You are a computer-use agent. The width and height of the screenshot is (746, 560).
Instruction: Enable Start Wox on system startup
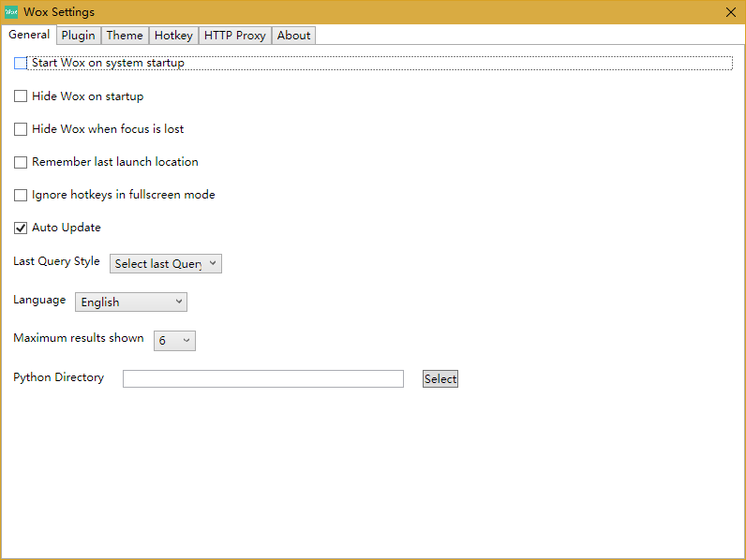coord(21,64)
